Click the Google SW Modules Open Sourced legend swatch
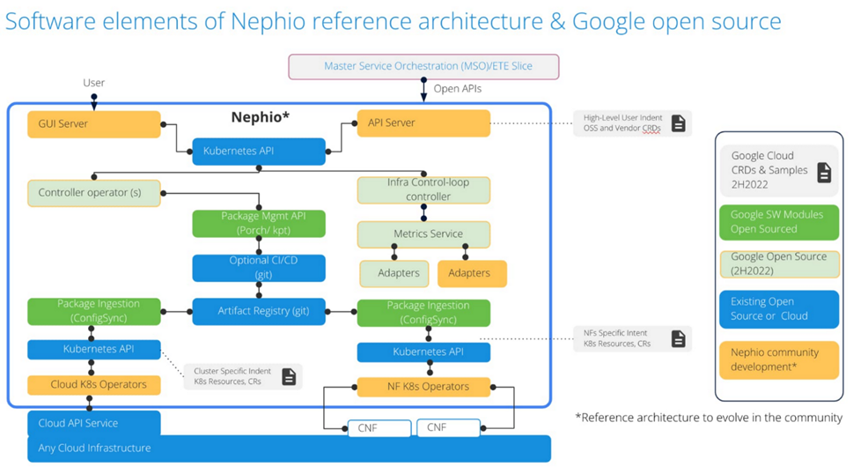Image resolution: width=868 pixels, height=467 pixels. click(779, 222)
